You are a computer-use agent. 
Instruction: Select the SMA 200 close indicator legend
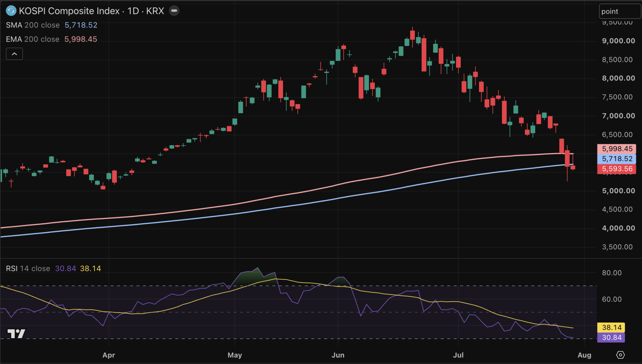[x=33, y=25]
